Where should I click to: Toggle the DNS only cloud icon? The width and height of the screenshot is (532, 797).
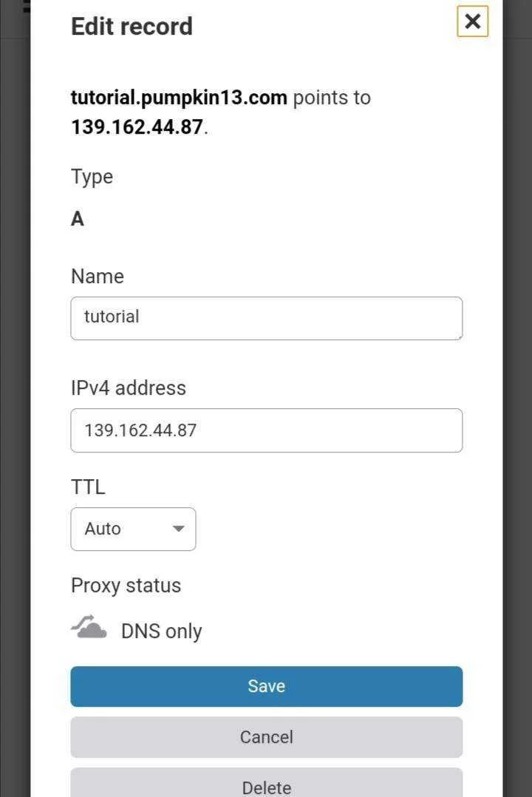[89, 627]
